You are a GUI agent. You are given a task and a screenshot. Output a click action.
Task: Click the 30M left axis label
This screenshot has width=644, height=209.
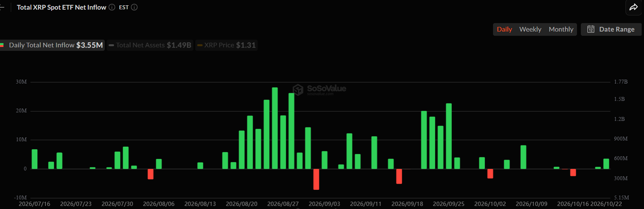pos(21,82)
